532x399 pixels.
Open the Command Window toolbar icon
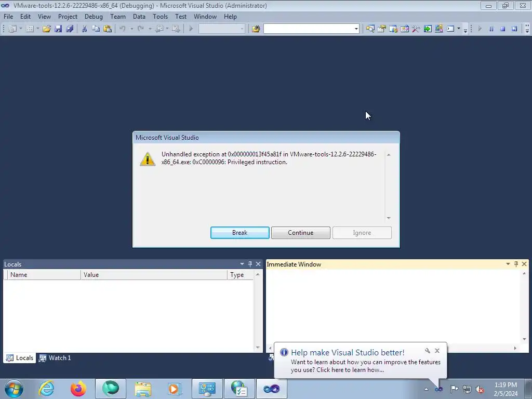(450, 29)
